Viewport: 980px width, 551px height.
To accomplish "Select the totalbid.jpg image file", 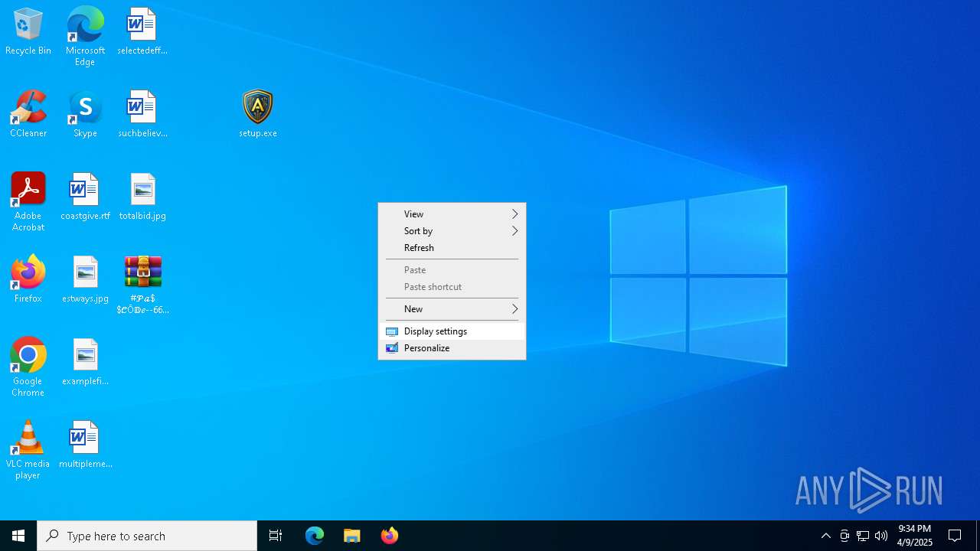I will pos(142,197).
